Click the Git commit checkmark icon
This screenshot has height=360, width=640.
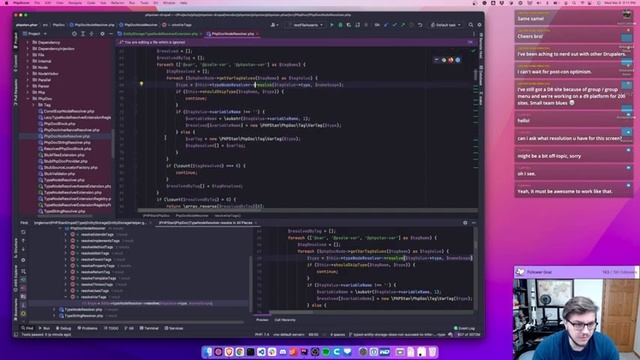point(394,25)
